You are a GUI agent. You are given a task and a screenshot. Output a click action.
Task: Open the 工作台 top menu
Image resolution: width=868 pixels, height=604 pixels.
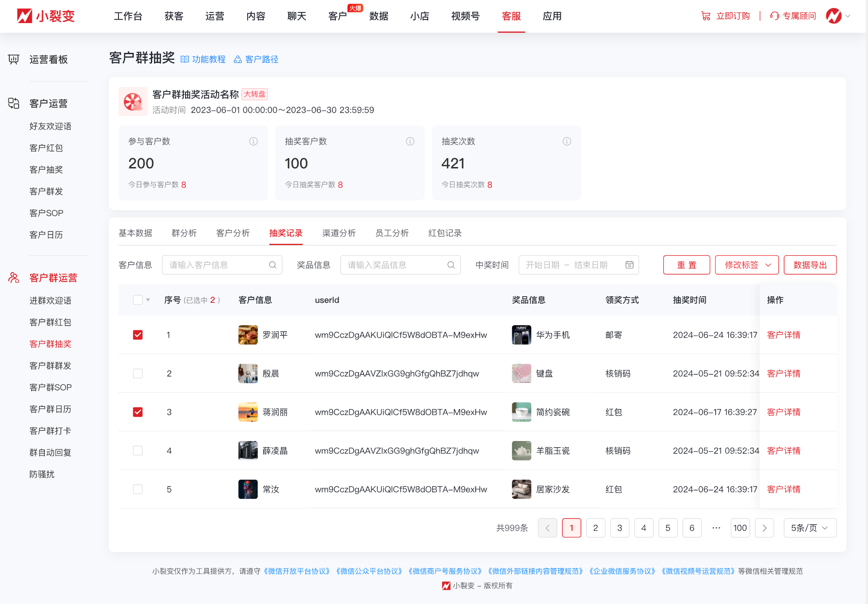(128, 16)
